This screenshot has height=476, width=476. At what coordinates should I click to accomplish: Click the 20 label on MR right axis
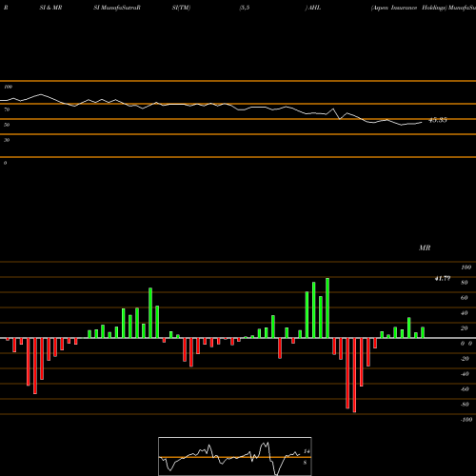(465, 328)
